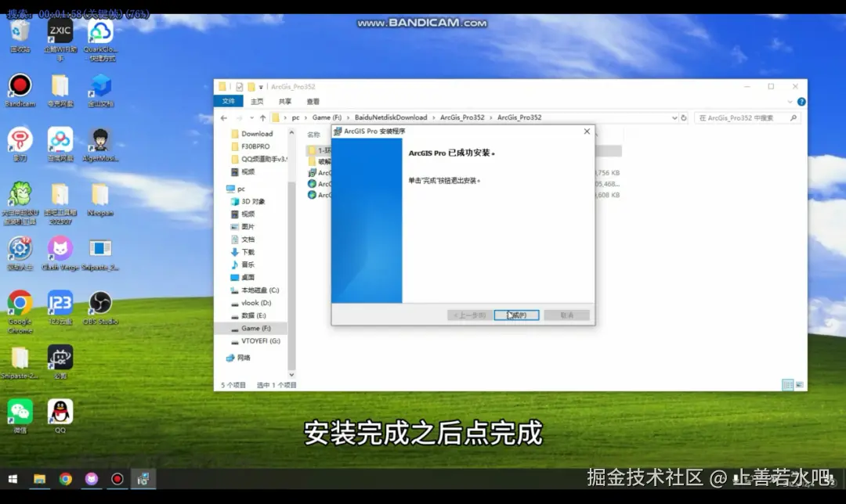Open the 文件 menu
The height and width of the screenshot is (504, 846).
[230, 102]
